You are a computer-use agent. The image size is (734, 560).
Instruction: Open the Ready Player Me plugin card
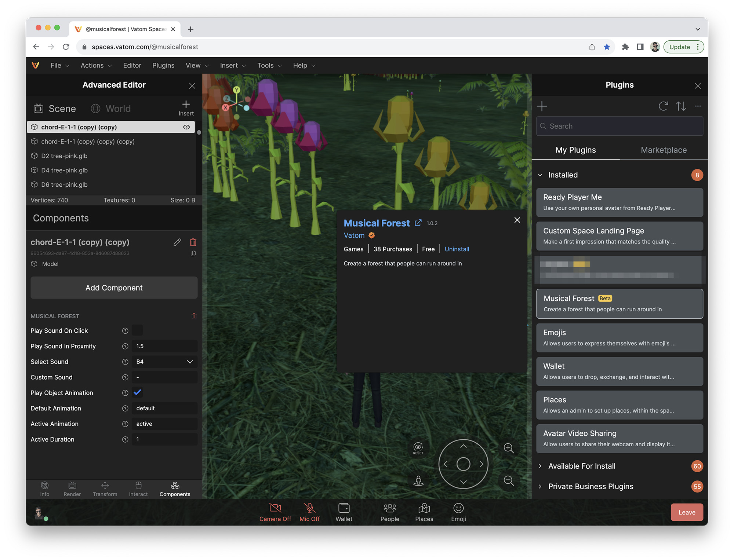click(620, 202)
